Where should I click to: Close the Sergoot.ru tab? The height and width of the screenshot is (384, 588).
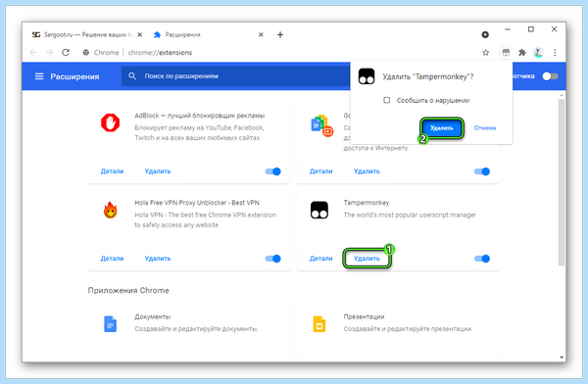(x=139, y=35)
